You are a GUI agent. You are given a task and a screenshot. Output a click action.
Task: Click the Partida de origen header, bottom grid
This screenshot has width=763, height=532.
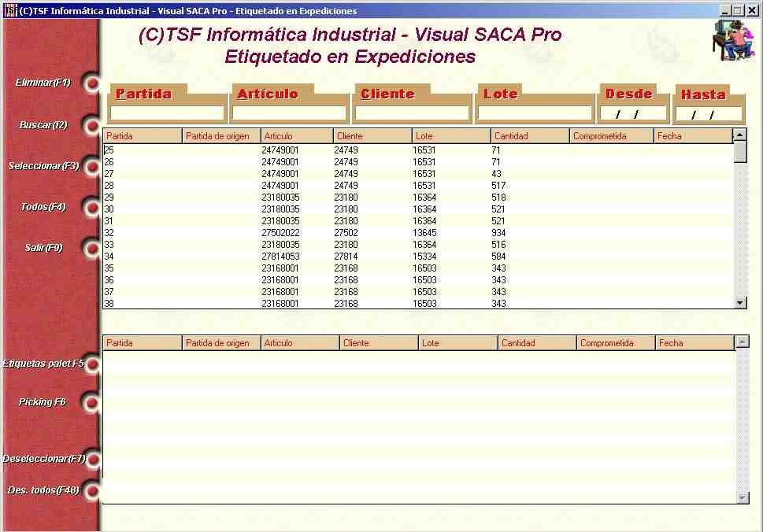click(x=221, y=343)
